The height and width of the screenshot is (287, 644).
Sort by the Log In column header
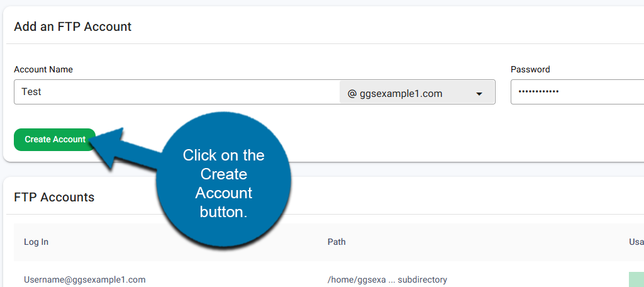coord(36,242)
